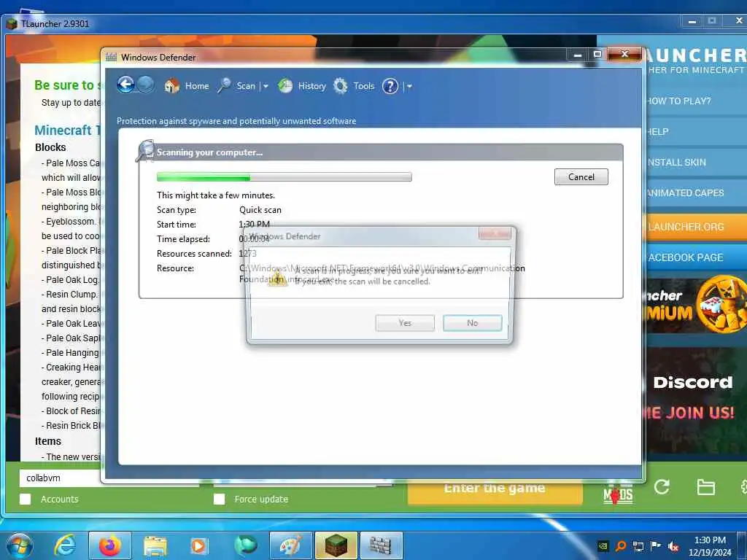Launch Internet Explorer from taskbar
The image size is (747, 560).
coord(64,545)
